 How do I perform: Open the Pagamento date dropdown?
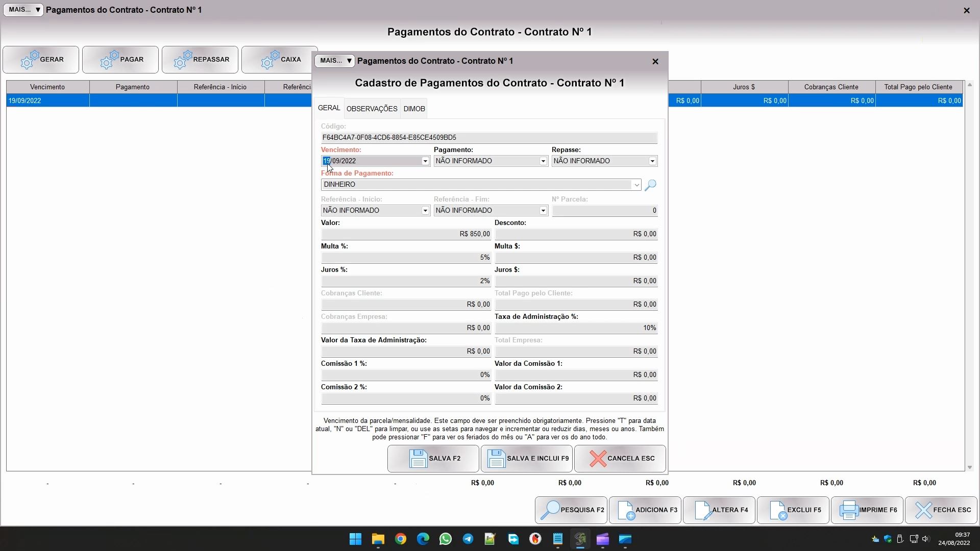(543, 161)
